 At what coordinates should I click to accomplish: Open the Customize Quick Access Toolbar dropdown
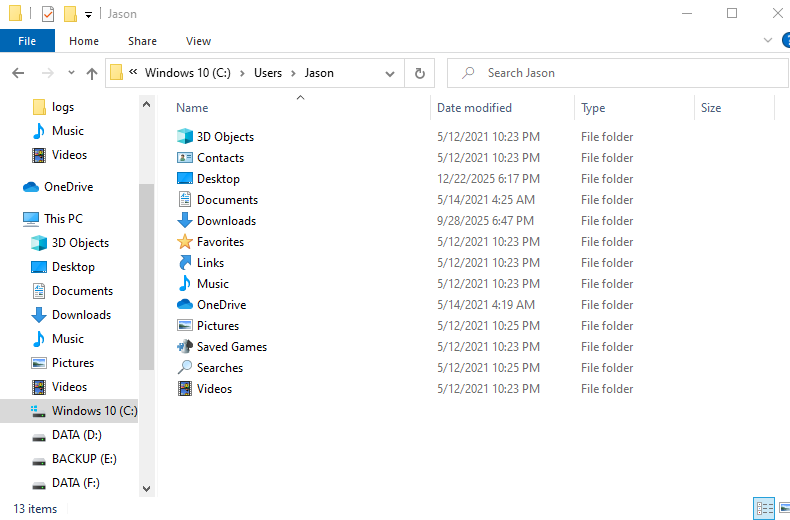pos(88,15)
